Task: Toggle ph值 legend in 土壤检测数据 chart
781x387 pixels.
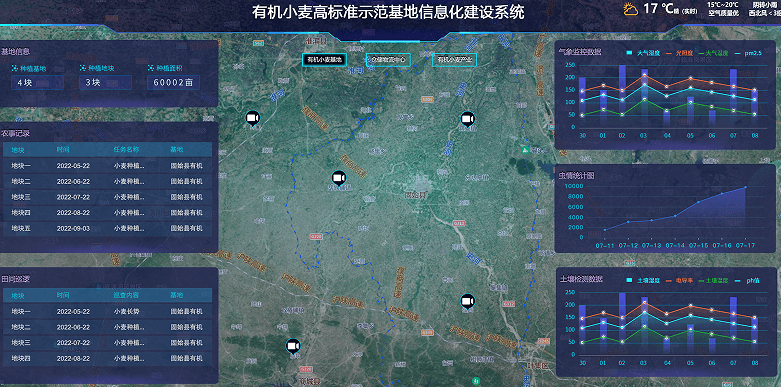Action: point(747,281)
